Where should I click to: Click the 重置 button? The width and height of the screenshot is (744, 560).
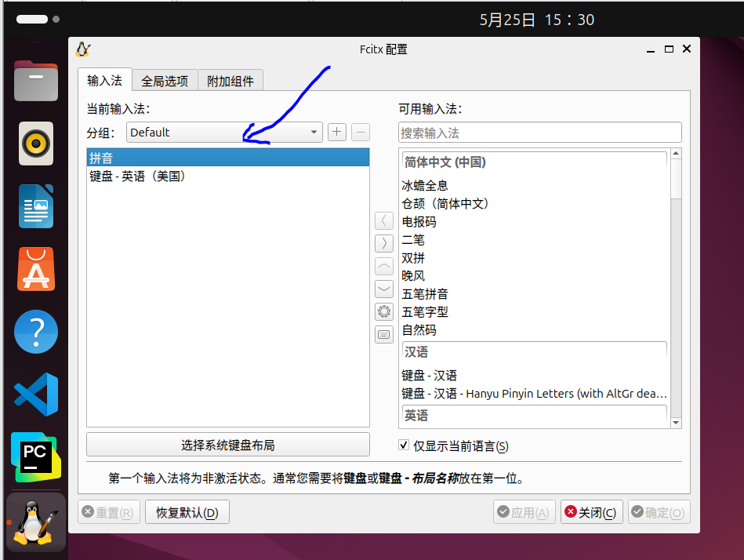[x=109, y=512]
